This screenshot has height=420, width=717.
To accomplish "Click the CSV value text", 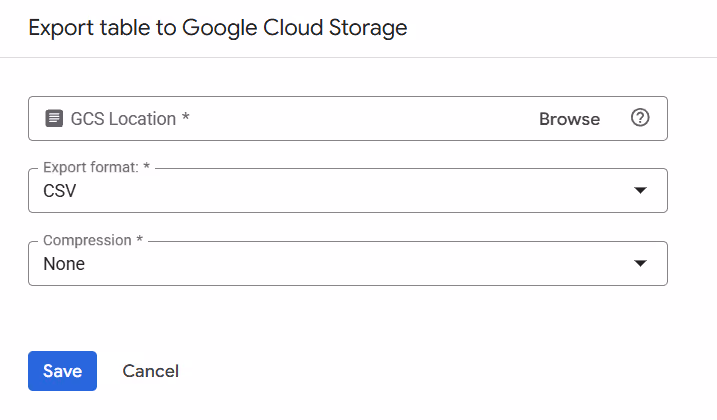I will [60, 191].
